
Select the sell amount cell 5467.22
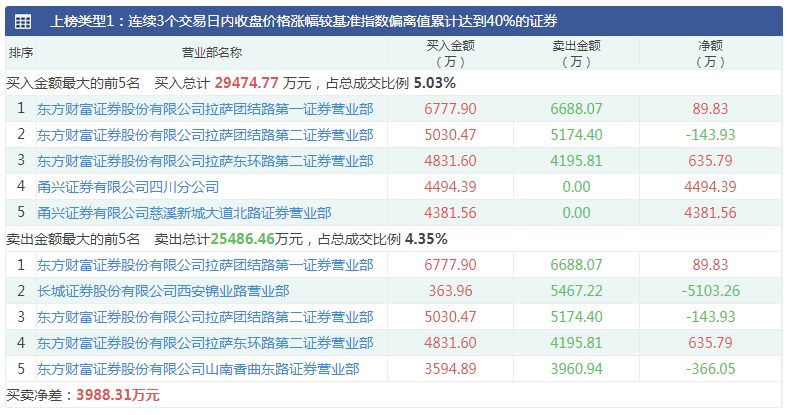[576, 291]
